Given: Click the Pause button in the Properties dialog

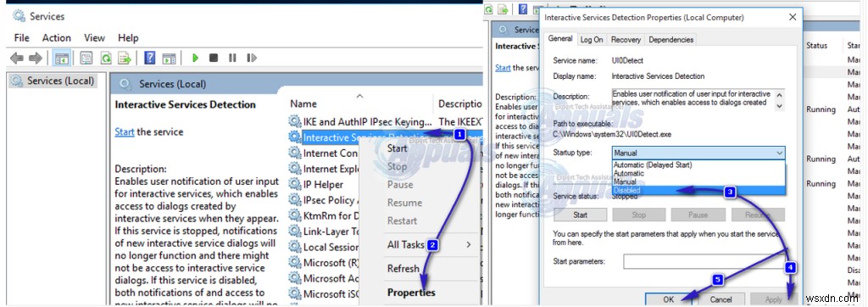Looking at the screenshot, I should (x=698, y=215).
